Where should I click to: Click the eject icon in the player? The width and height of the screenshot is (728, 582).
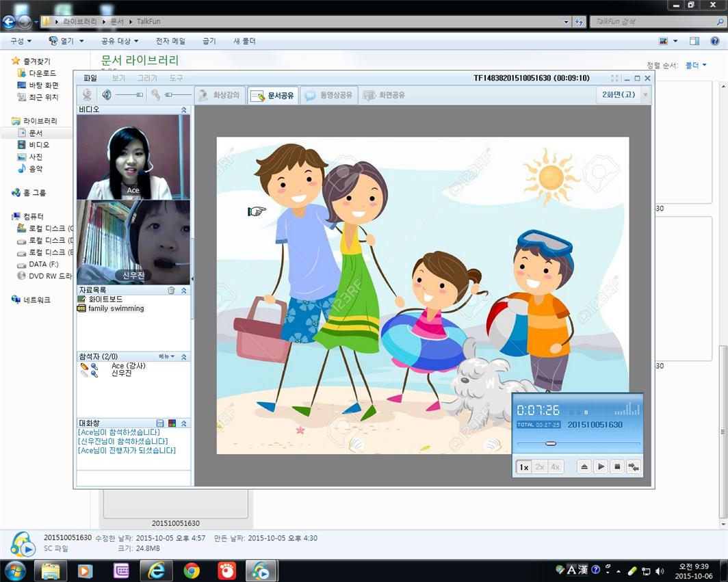coord(584,467)
